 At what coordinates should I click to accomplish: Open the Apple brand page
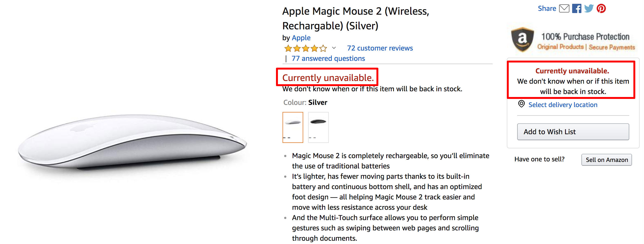[x=301, y=38]
